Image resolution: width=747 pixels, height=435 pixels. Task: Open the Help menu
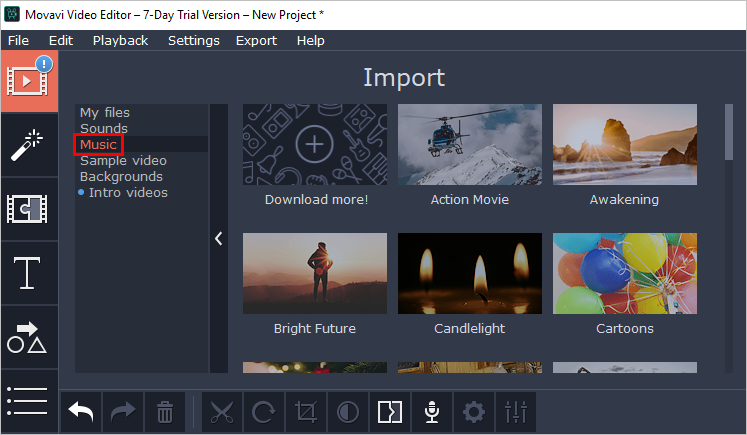click(x=311, y=40)
